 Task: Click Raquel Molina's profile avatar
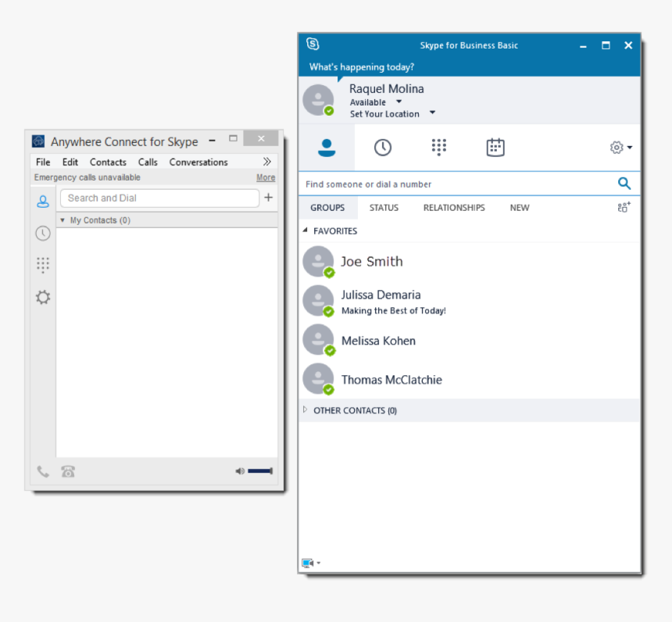click(x=318, y=100)
